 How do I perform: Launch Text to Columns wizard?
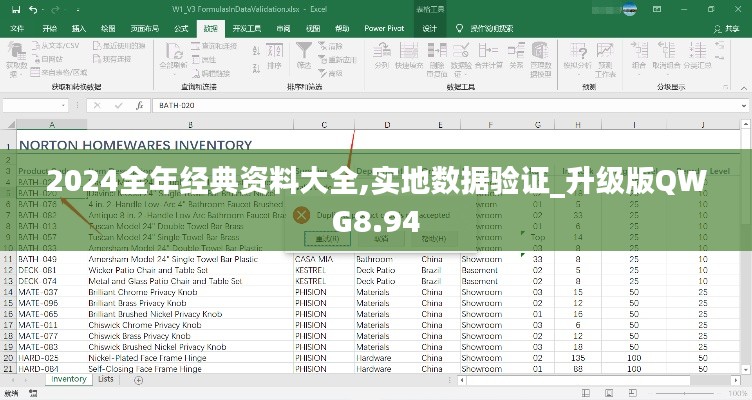(x=382, y=56)
